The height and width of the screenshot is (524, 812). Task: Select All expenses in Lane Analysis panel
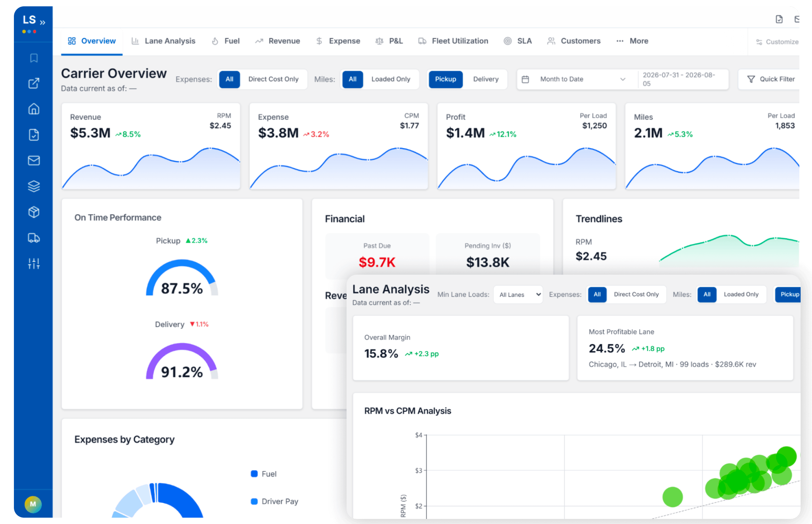(597, 294)
